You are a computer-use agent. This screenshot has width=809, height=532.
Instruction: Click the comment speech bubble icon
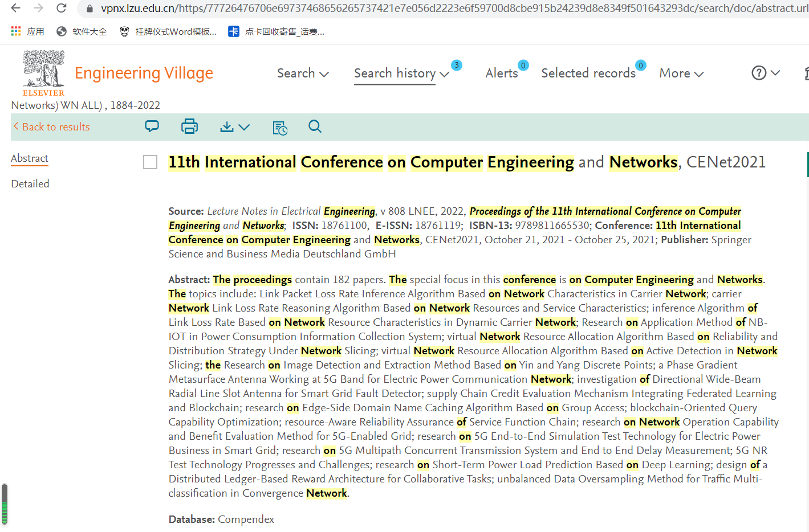(152, 126)
